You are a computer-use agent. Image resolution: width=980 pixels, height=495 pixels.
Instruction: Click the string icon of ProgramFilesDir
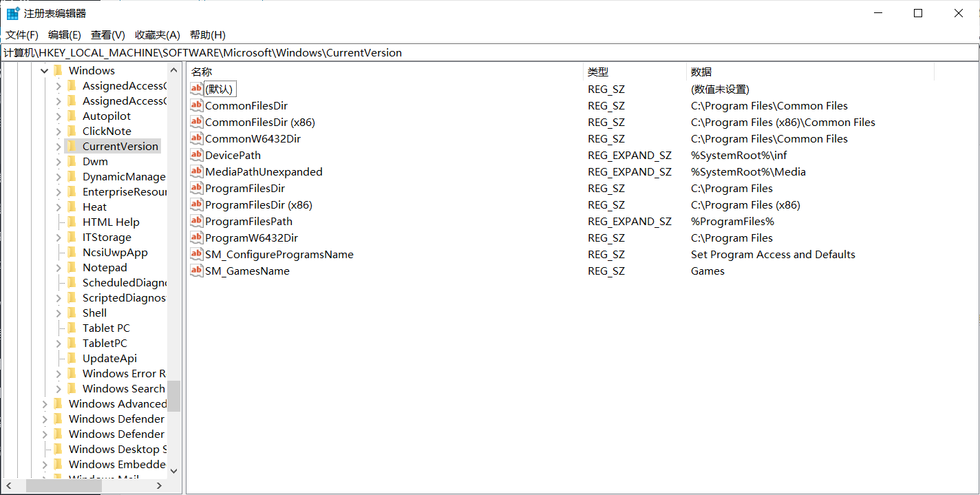pyautogui.click(x=197, y=188)
